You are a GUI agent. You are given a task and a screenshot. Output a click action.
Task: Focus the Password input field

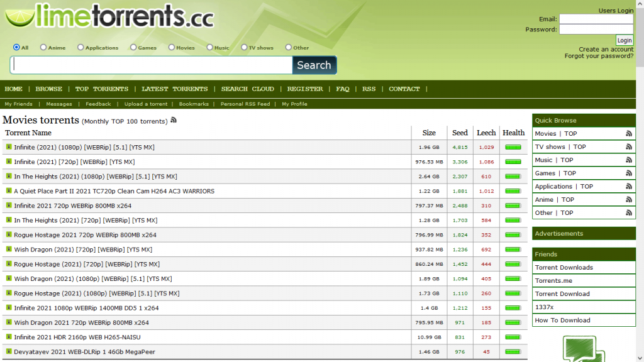[596, 29]
